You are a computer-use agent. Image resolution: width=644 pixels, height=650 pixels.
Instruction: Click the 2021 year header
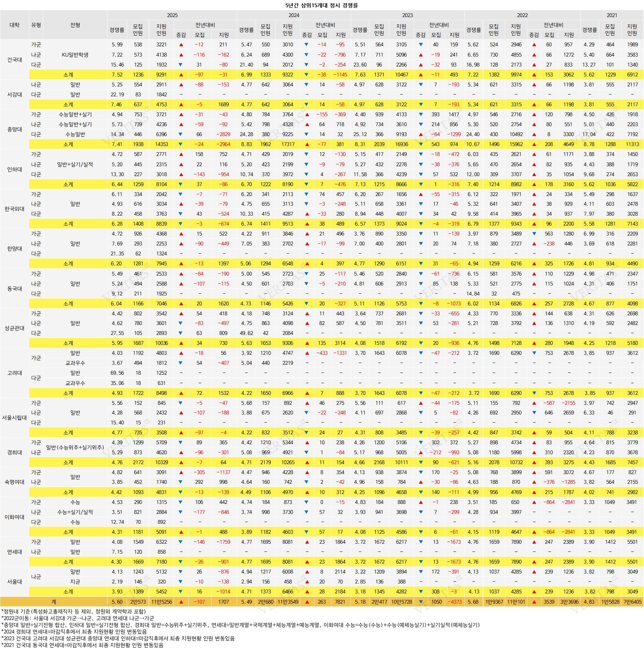coord(612,15)
